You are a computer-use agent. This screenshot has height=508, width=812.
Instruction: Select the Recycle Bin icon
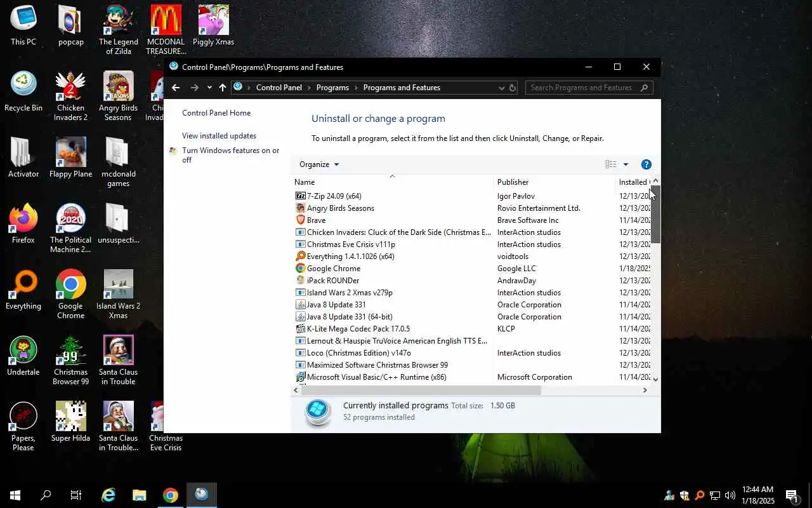pyautogui.click(x=23, y=92)
